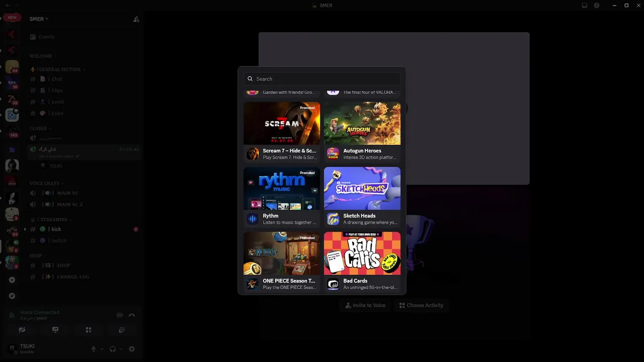The height and width of the screenshot is (362, 644).
Task: Click the ONE PIECE app icon
Action: click(x=253, y=284)
